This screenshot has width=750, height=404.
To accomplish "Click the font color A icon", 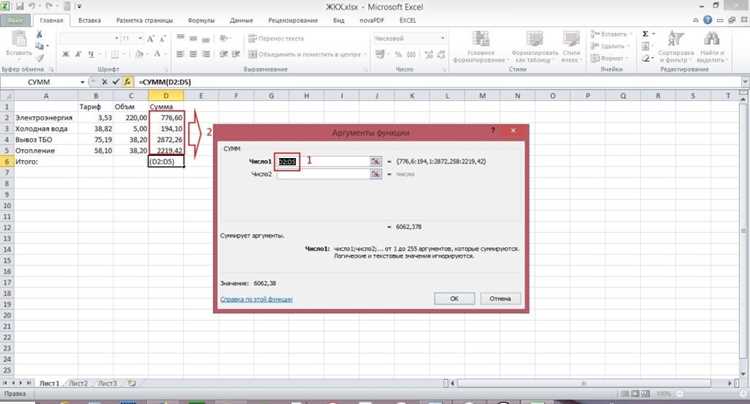I will (x=156, y=54).
